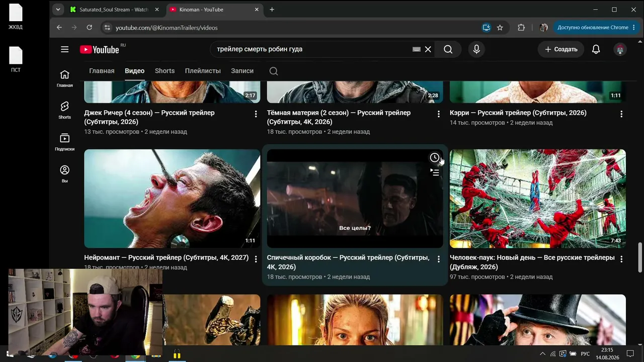
Task: Click the page vertical scrollbar thumb
Action: [x=640, y=257]
